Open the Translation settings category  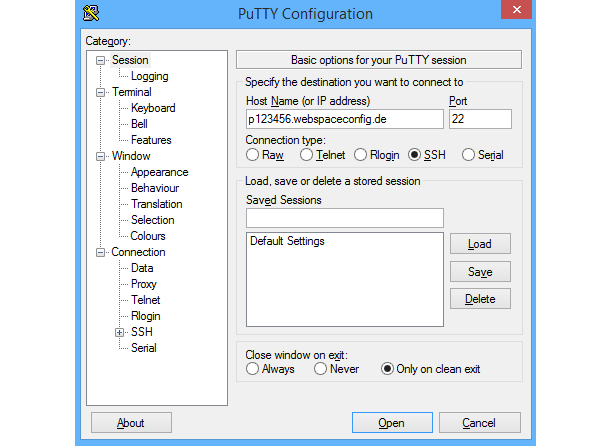156,204
